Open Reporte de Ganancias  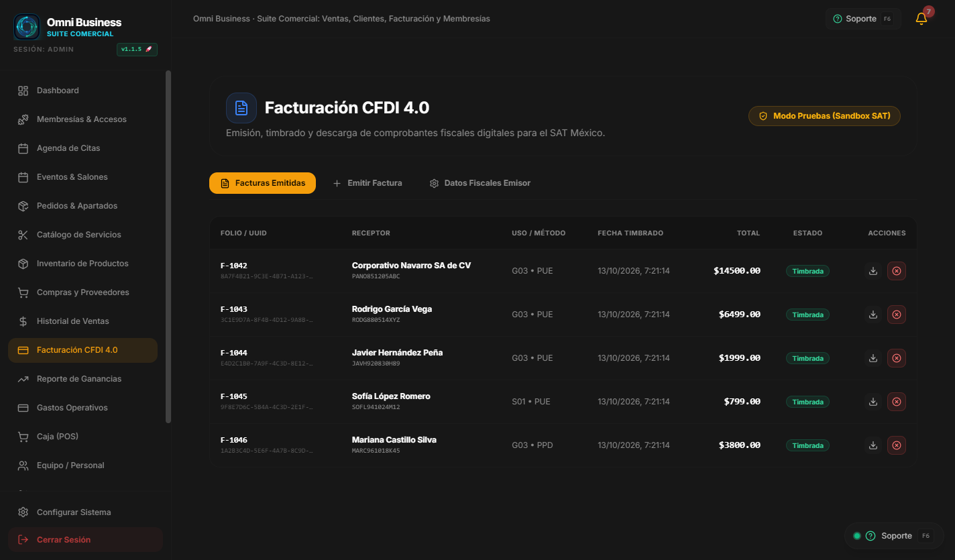82,379
